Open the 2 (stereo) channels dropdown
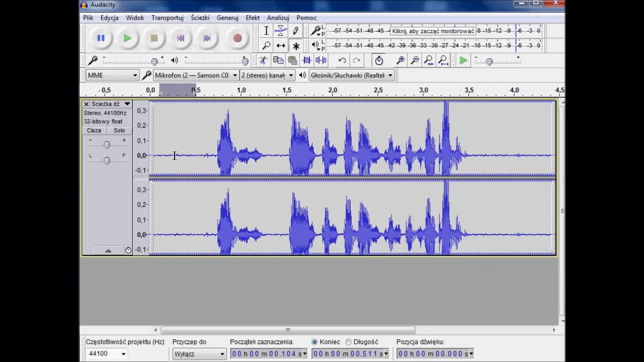 pos(267,75)
